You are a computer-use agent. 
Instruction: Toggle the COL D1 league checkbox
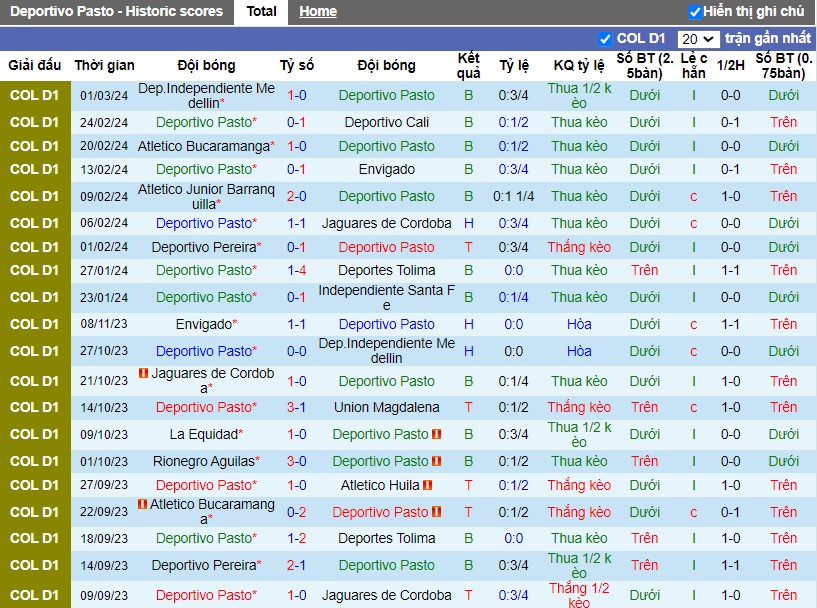[x=604, y=39]
